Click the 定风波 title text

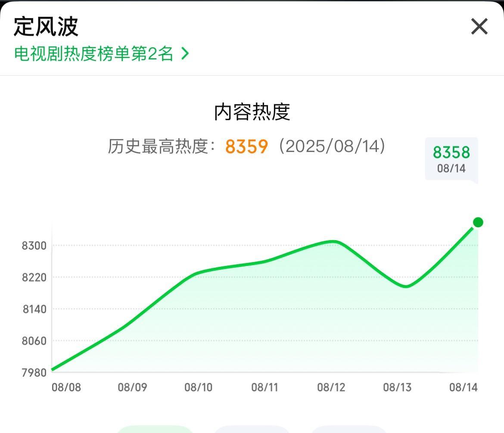[46, 26]
